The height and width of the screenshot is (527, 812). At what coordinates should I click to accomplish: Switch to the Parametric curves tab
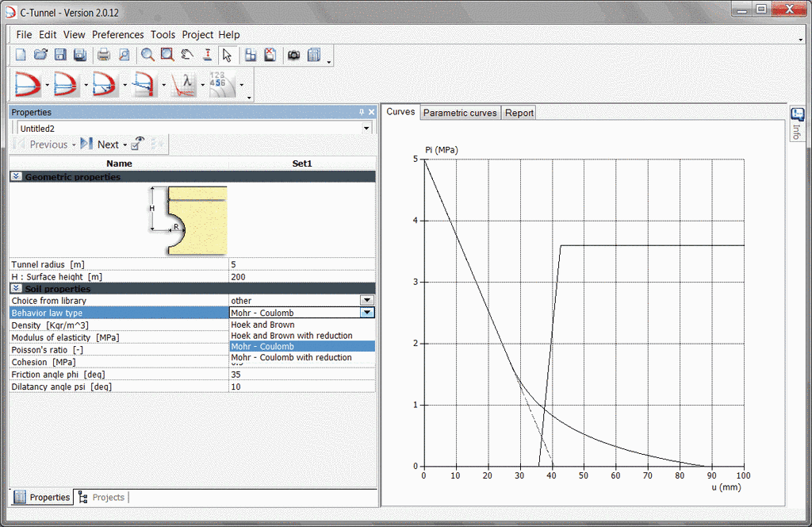460,113
